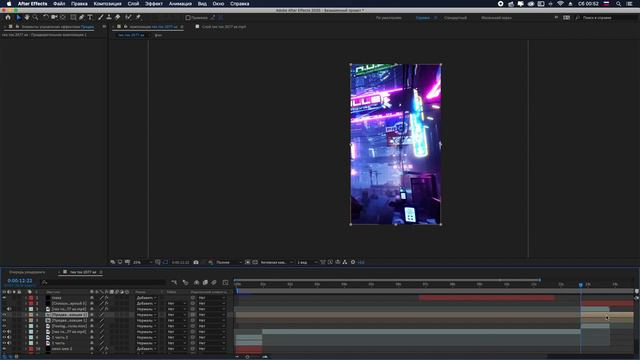
Task: Select the Selection arrow tool
Action: [18, 18]
